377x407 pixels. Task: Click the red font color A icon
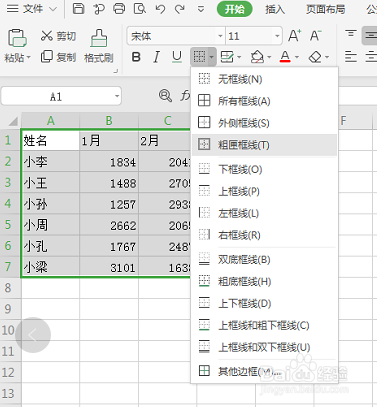(x=285, y=57)
